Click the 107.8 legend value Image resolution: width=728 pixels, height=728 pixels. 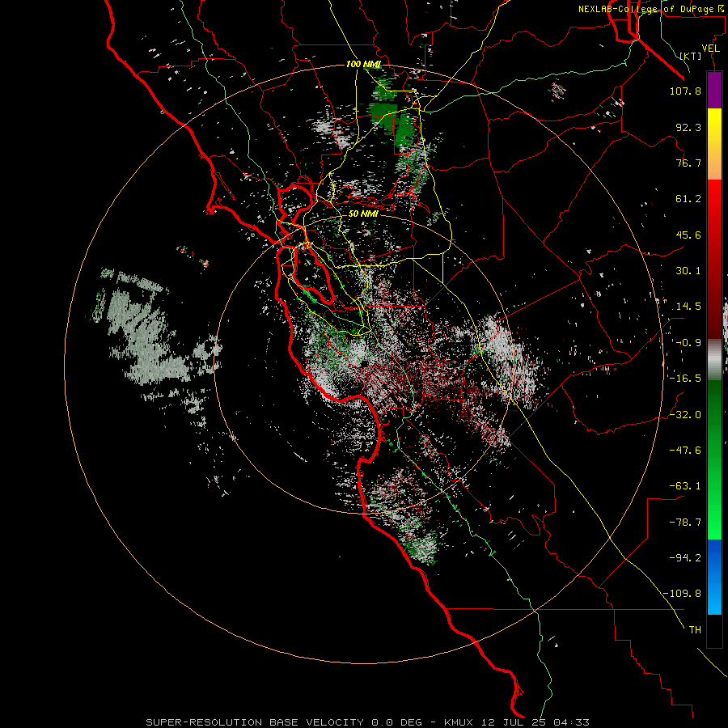point(685,91)
